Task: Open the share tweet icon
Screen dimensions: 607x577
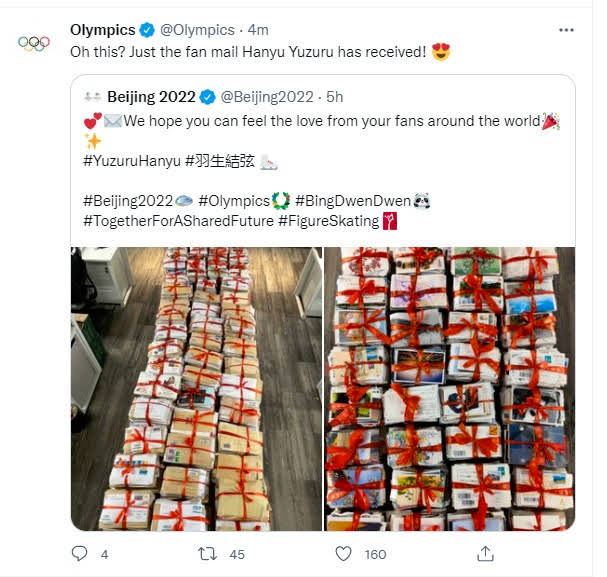Action: (x=485, y=553)
